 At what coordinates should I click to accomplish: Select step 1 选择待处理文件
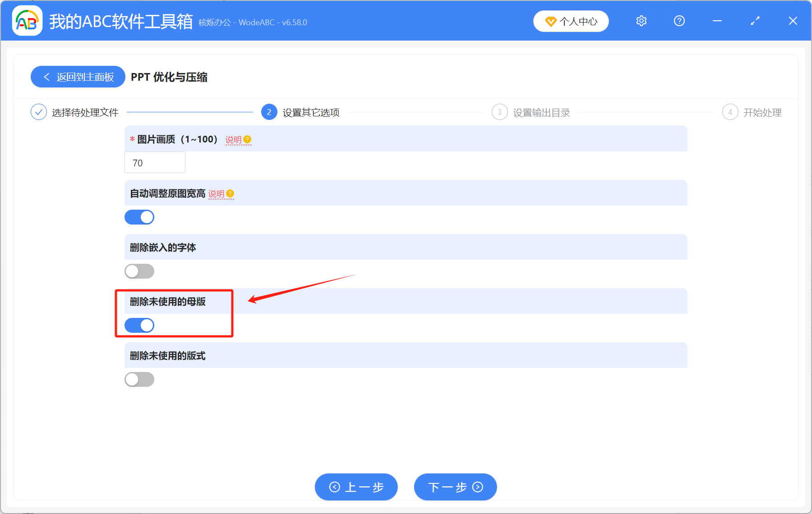coord(38,112)
